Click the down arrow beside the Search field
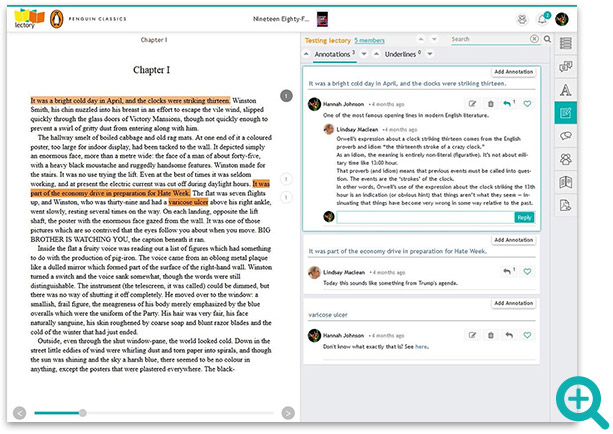Viewport: 613px width, 434px height. pos(434,39)
